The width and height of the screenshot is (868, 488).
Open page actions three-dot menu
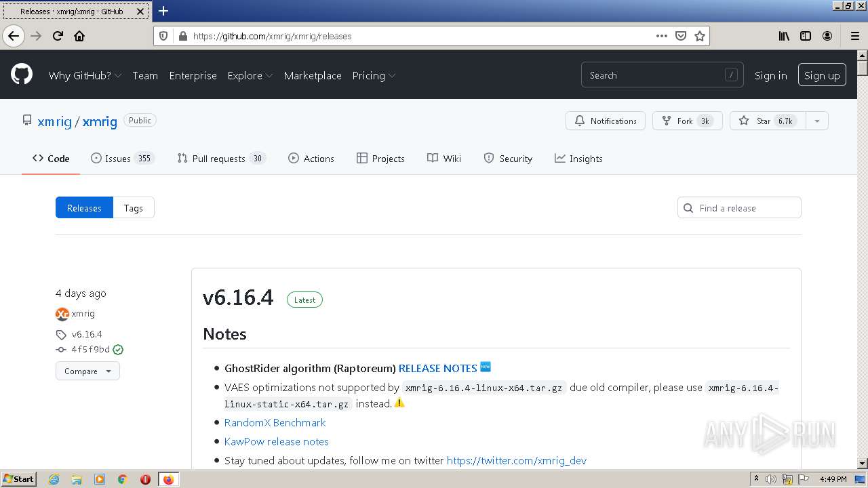tap(662, 36)
